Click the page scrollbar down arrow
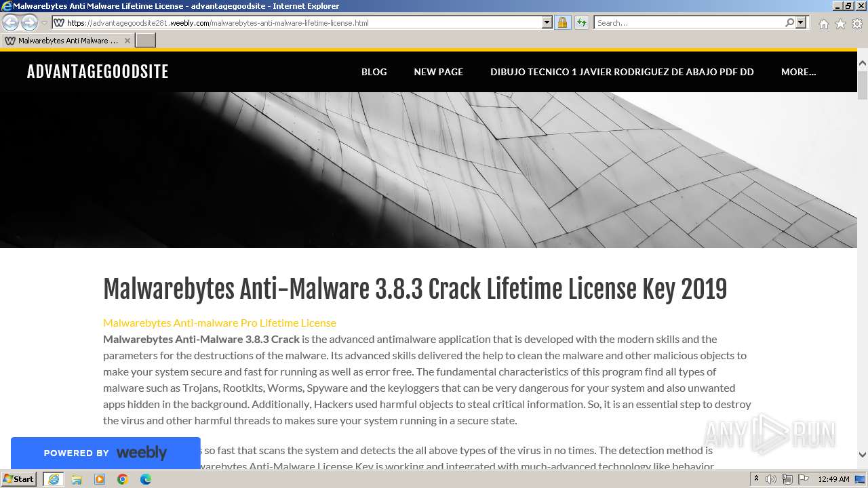The width and height of the screenshot is (868, 488). (863, 455)
